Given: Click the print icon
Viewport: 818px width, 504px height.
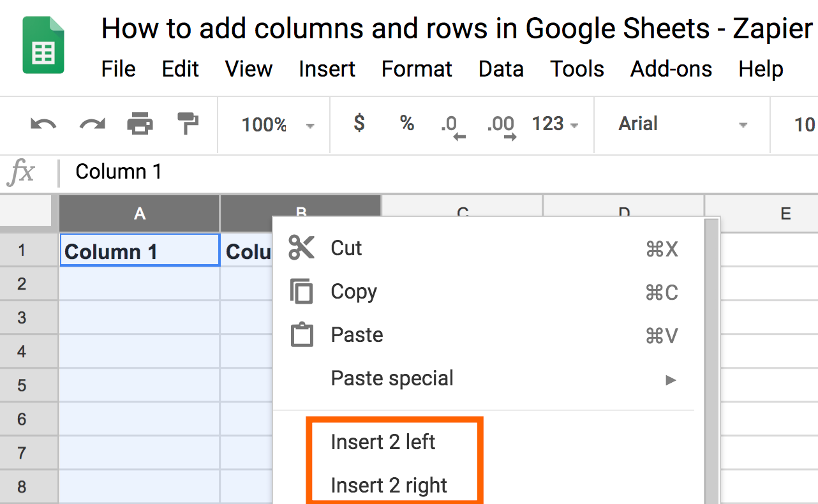Looking at the screenshot, I should tap(140, 124).
